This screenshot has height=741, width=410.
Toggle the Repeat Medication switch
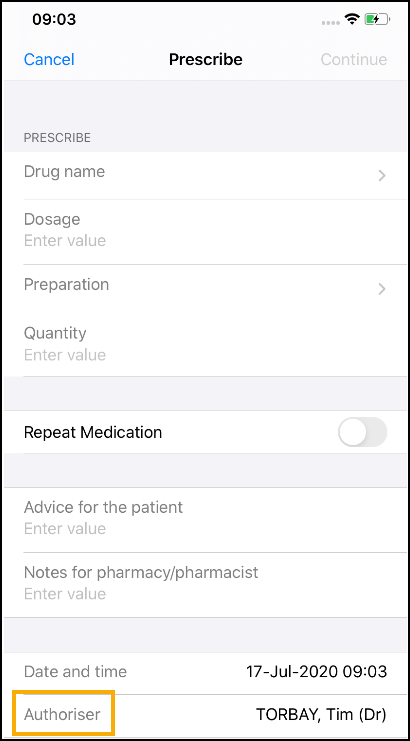pos(362,432)
